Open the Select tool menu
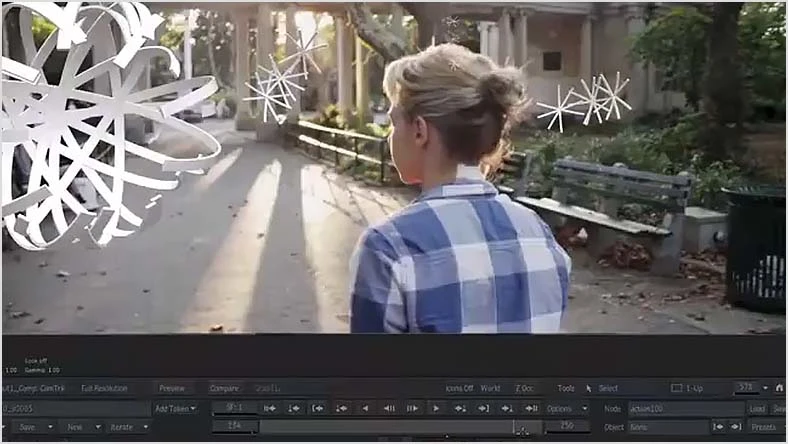The height and width of the screenshot is (444, 788). pos(608,388)
